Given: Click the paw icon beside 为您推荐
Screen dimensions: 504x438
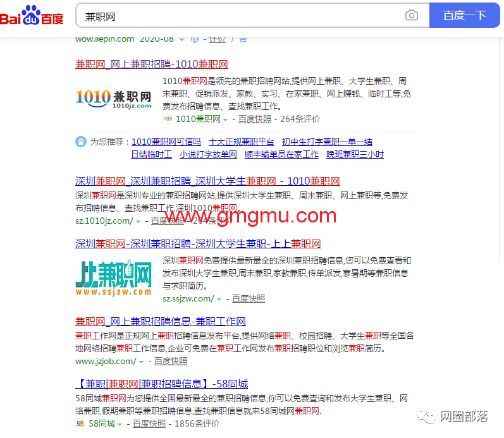Looking at the screenshot, I should pyautogui.click(x=80, y=142).
